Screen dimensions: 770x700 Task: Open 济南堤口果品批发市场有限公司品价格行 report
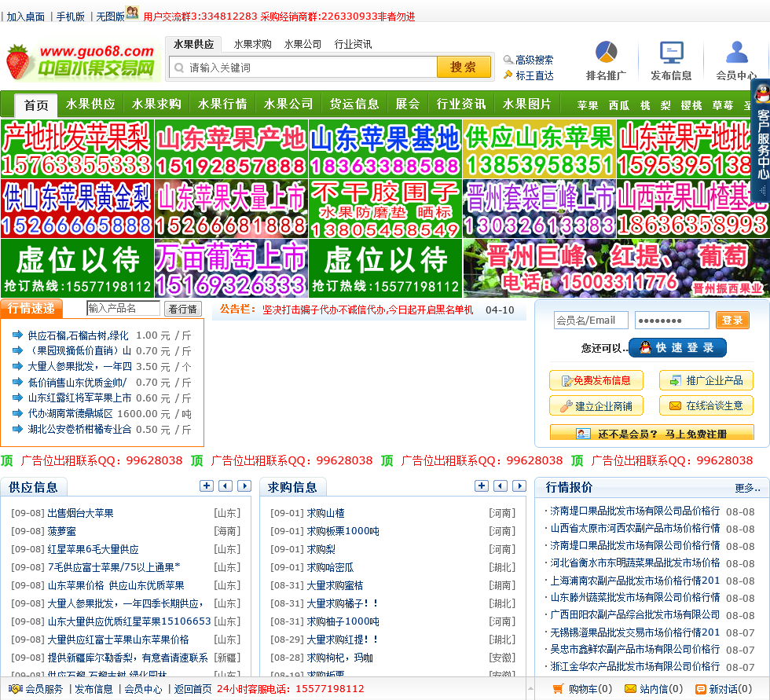click(x=635, y=511)
